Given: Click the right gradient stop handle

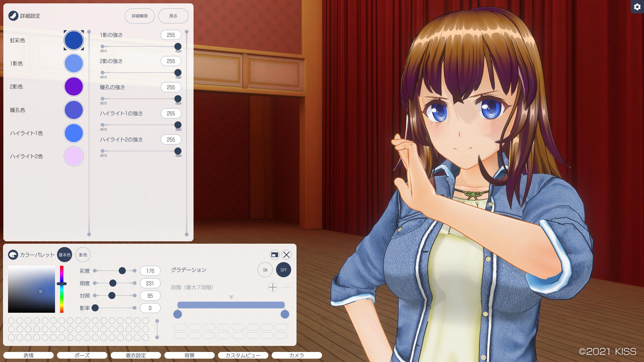Looking at the screenshot, I should point(285,314).
